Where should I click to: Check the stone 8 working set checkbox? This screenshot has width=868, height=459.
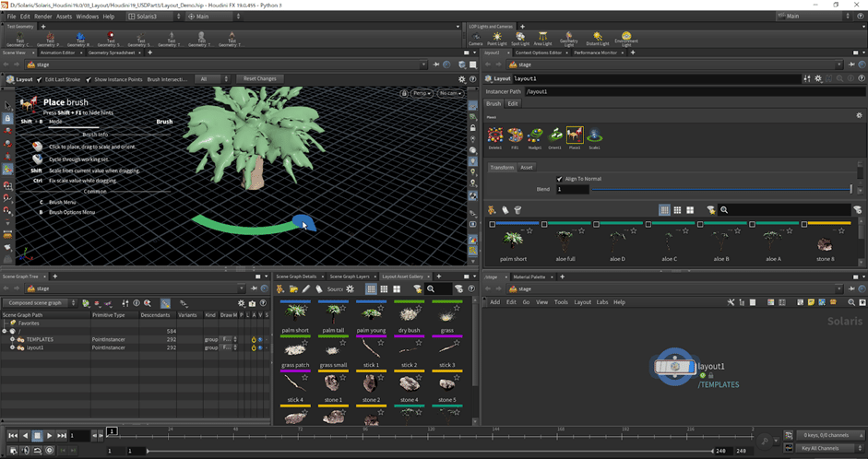point(803,224)
